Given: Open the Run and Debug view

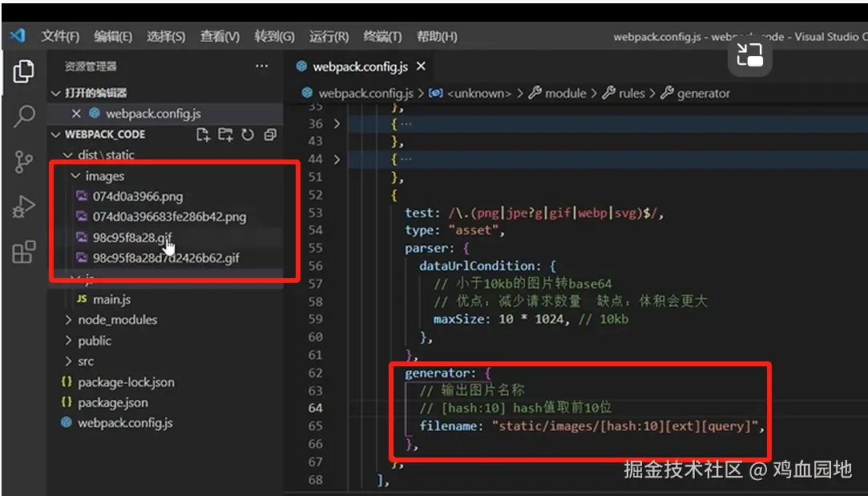Looking at the screenshot, I should click(x=23, y=207).
